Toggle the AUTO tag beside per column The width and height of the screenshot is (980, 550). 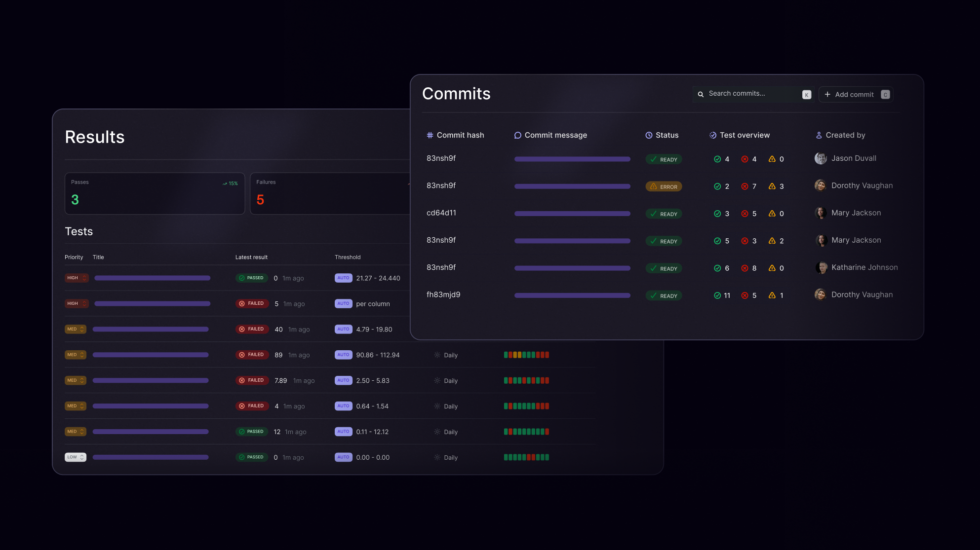tap(343, 303)
